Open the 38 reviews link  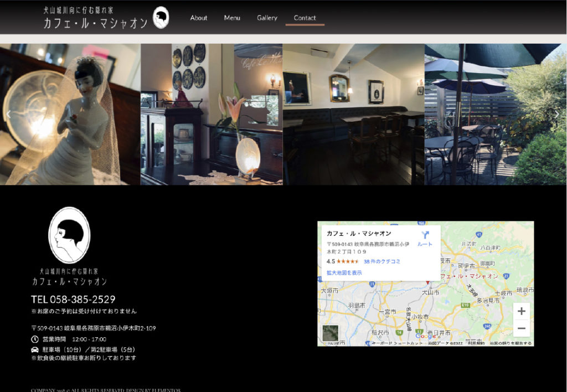click(x=382, y=261)
